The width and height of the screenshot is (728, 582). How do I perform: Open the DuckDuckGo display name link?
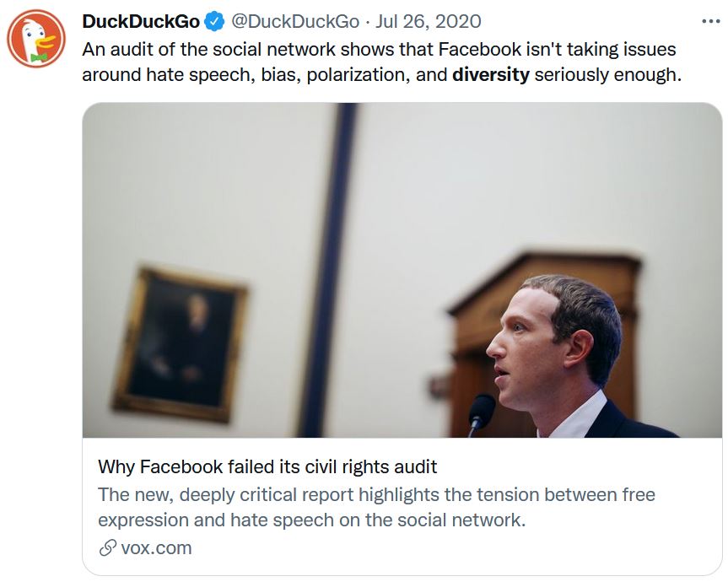[x=141, y=21]
